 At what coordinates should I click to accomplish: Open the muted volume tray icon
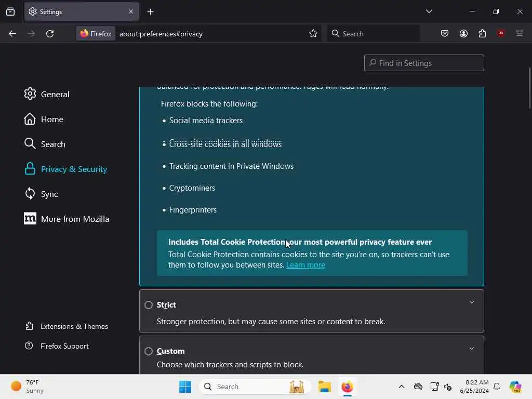pyautogui.click(x=448, y=387)
